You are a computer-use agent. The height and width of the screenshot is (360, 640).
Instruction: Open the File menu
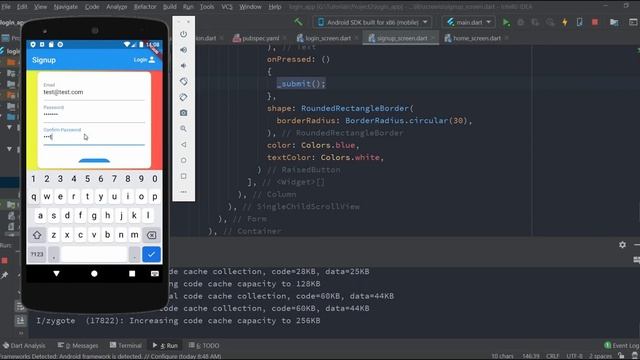click(x=6, y=7)
